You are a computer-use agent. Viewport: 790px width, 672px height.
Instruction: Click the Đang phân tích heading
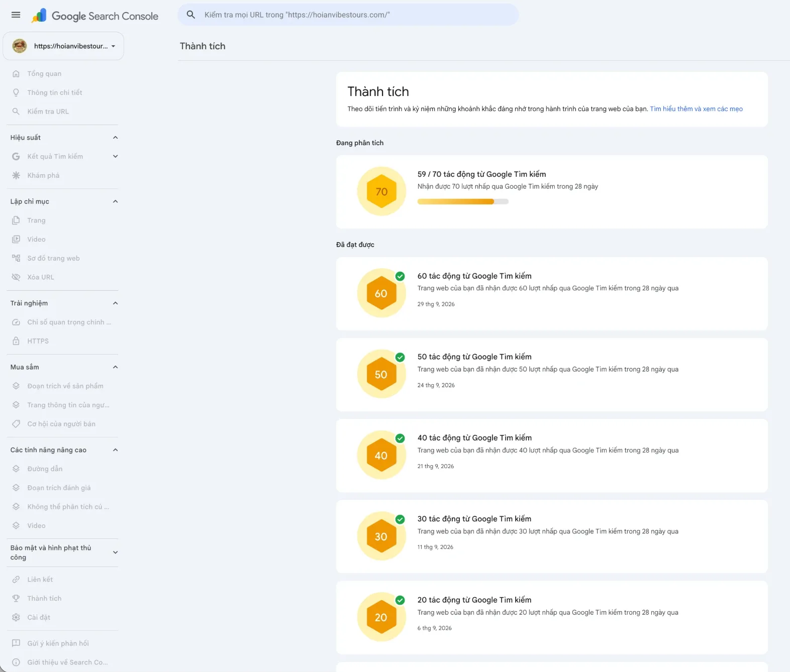click(360, 143)
